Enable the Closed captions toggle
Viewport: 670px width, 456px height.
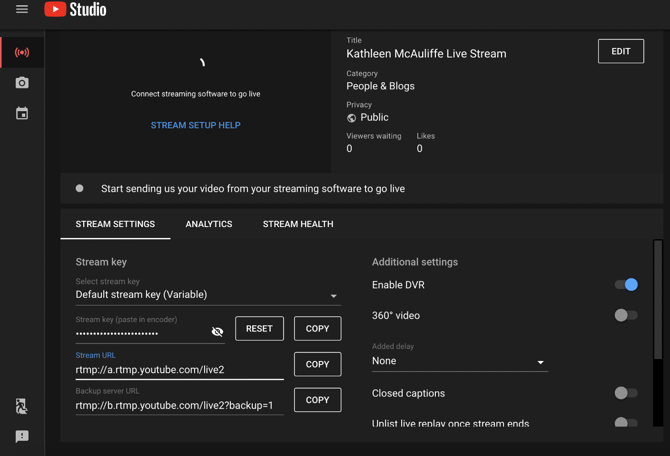click(x=626, y=393)
